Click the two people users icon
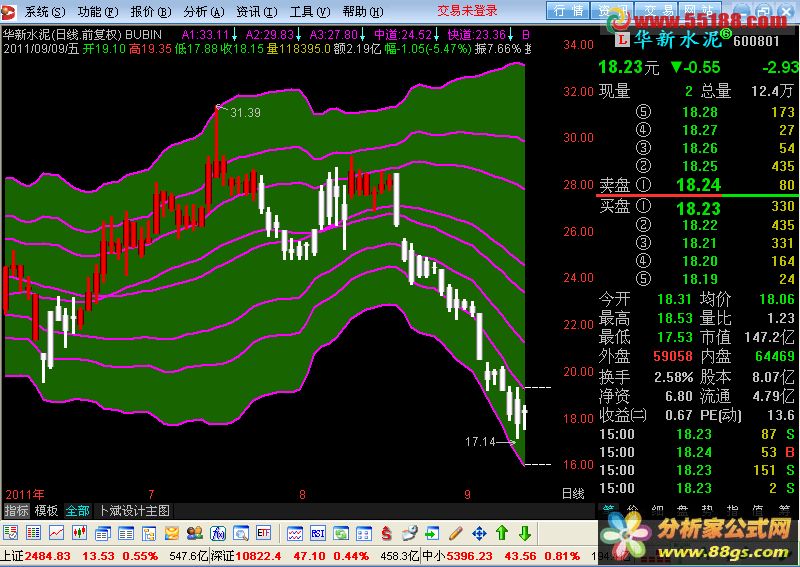 click(195, 533)
